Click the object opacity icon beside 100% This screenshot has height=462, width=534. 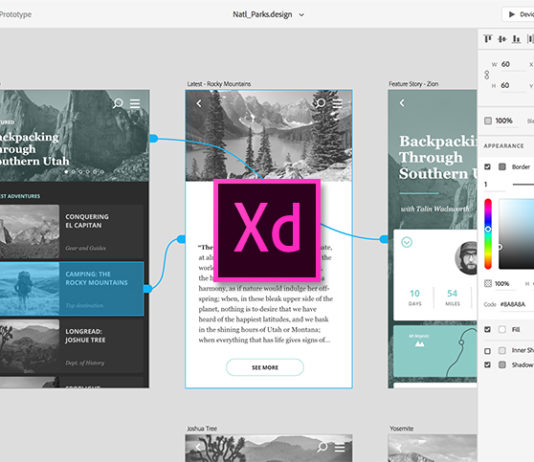coord(488,121)
